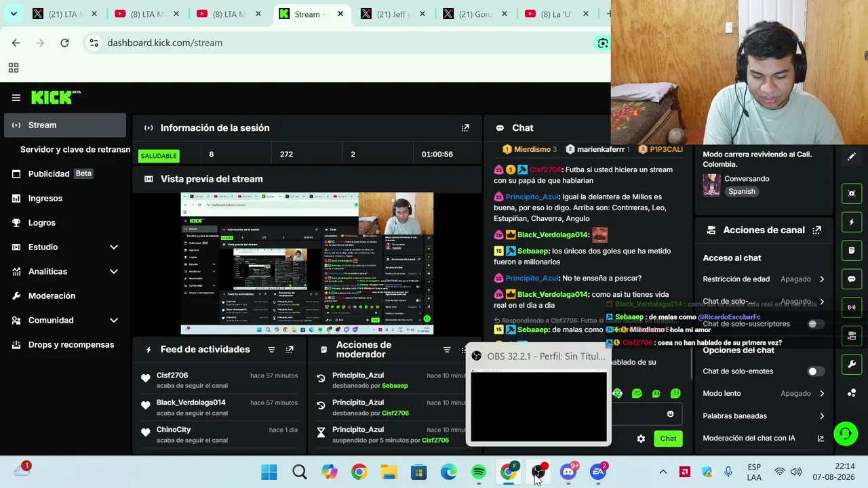This screenshot has height=488, width=868.
Task: Click the broadcast session info icon in right rail
Action: point(852,308)
